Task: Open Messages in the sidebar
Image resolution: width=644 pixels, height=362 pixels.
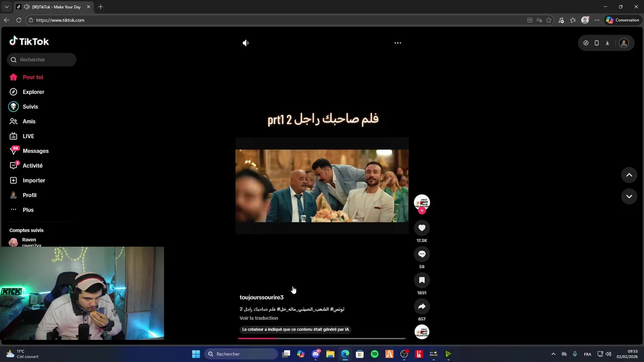Action: coord(35,151)
